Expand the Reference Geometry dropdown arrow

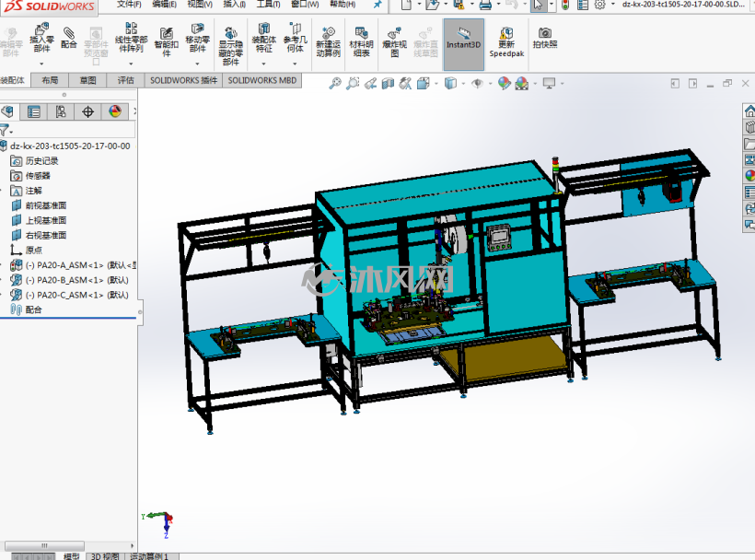pyautogui.click(x=295, y=64)
